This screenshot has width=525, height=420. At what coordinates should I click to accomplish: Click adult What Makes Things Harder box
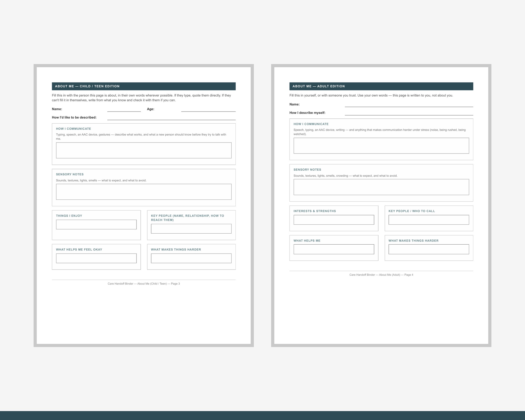(429, 249)
